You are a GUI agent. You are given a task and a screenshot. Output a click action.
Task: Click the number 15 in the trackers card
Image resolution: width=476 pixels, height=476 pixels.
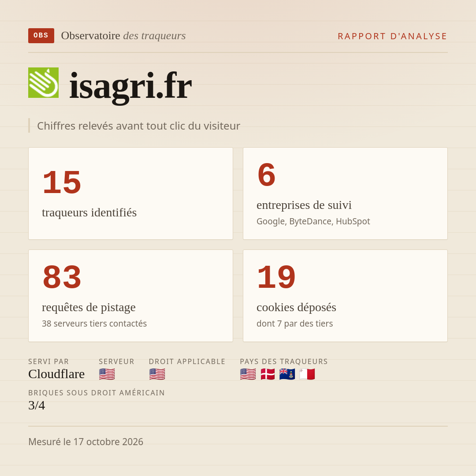coord(62,182)
